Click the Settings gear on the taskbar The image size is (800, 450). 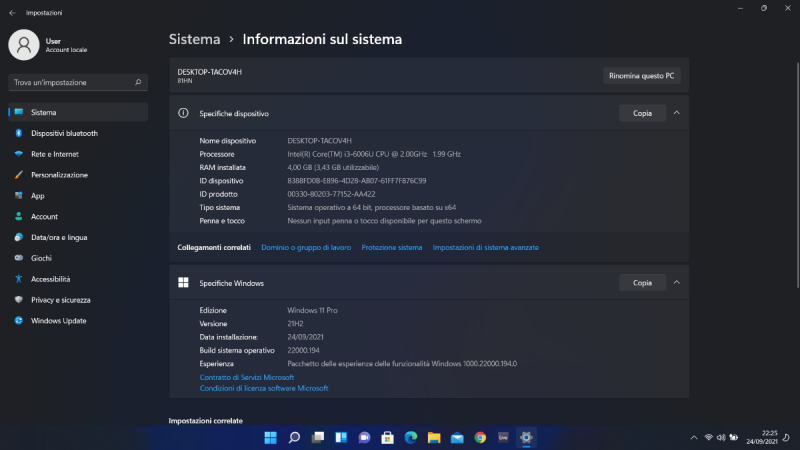(x=527, y=438)
